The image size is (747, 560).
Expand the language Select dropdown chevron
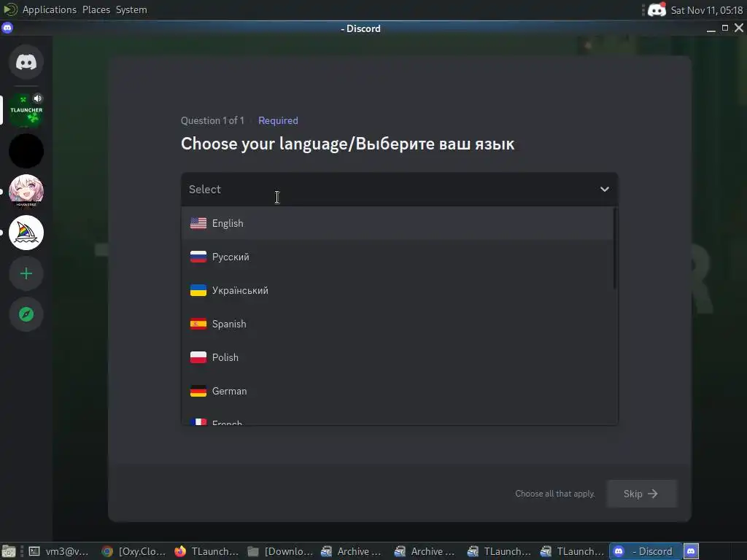click(605, 190)
